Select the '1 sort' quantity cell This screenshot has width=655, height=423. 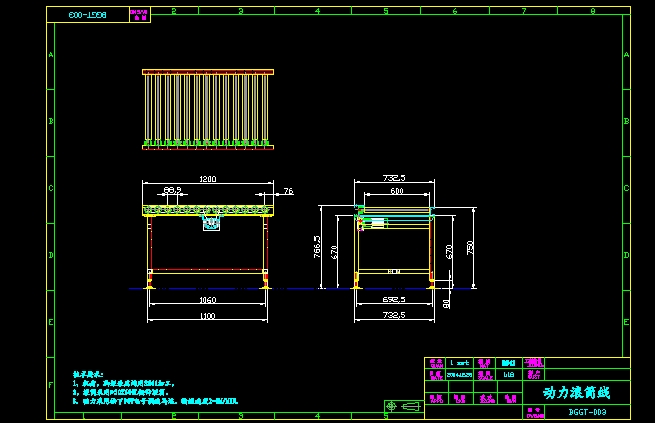pyautogui.click(x=459, y=363)
